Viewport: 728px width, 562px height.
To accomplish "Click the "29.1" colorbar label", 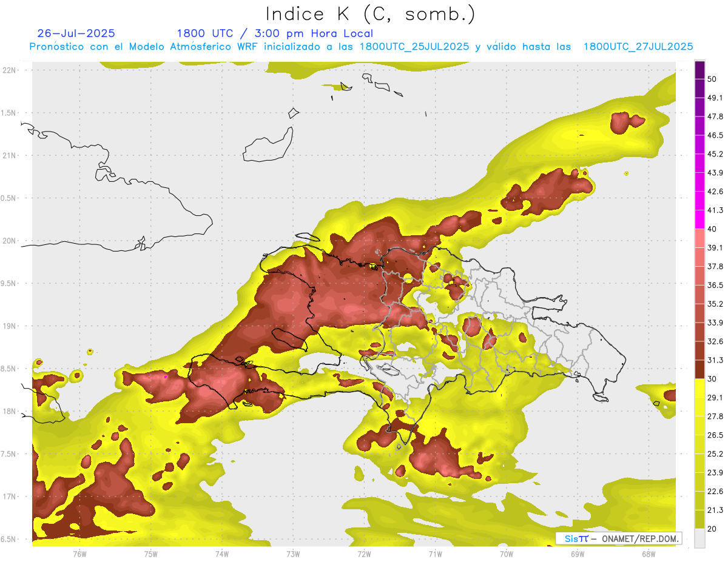I will click(x=715, y=398).
